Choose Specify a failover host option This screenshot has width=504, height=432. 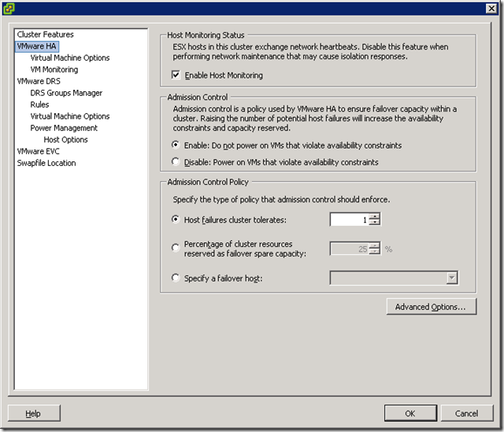click(175, 278)
